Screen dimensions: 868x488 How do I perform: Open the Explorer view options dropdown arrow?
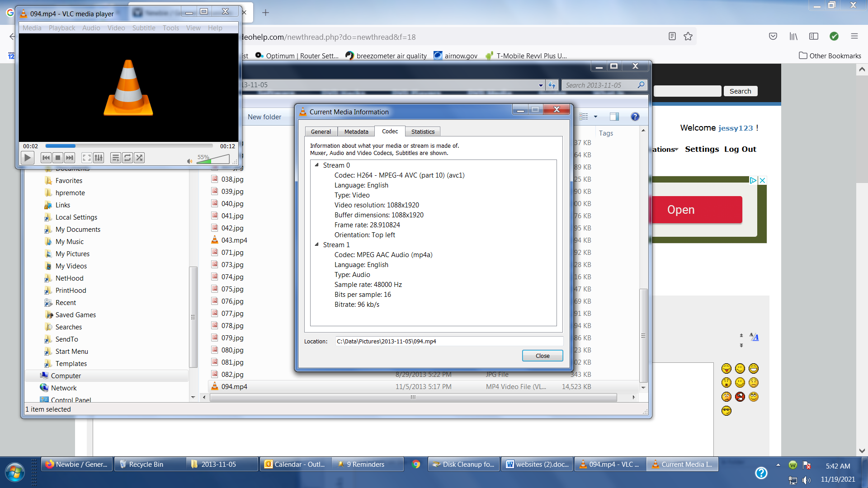[x=595, y=117]
